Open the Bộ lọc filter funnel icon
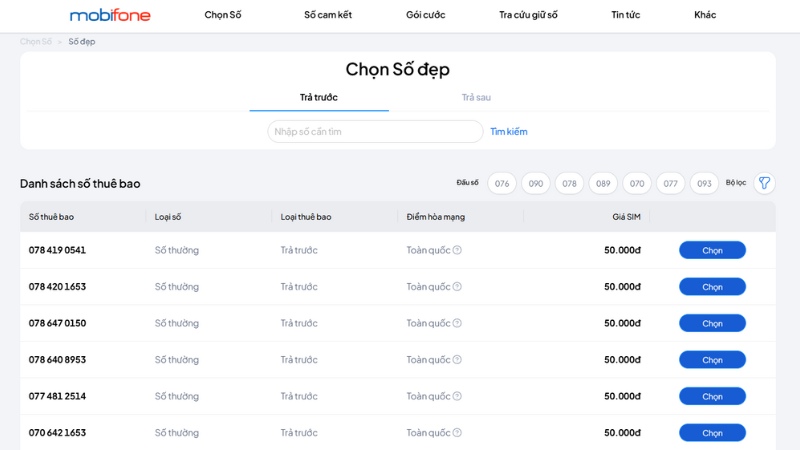 [764, 183]
